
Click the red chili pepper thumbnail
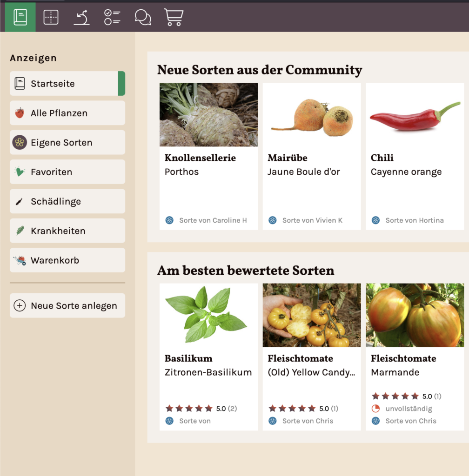(415, 115)
